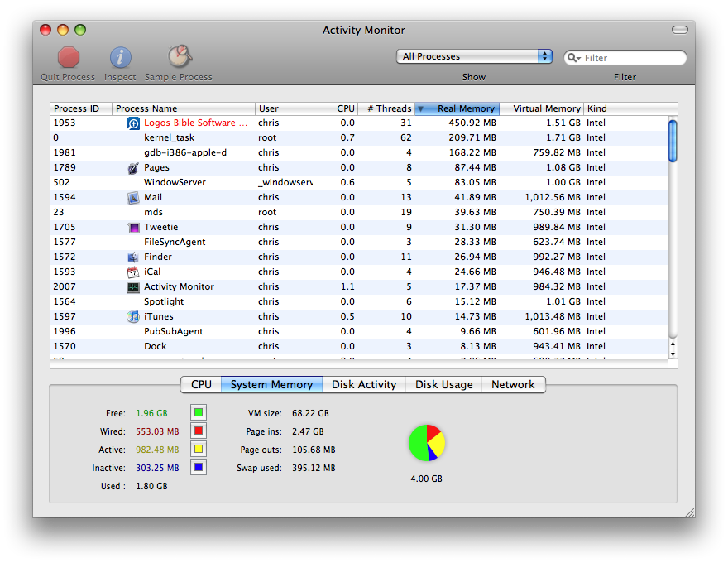Click the 105.68 MB page outs value
Viewport: 728px width, 563px height.
pyautogui.click(x=314, y=450)
